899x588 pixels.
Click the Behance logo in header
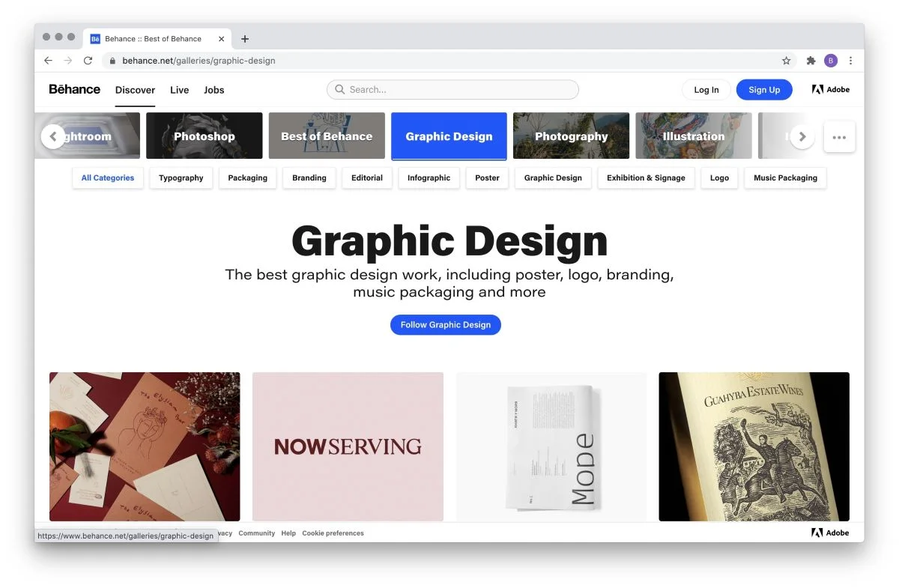[74, 90]
